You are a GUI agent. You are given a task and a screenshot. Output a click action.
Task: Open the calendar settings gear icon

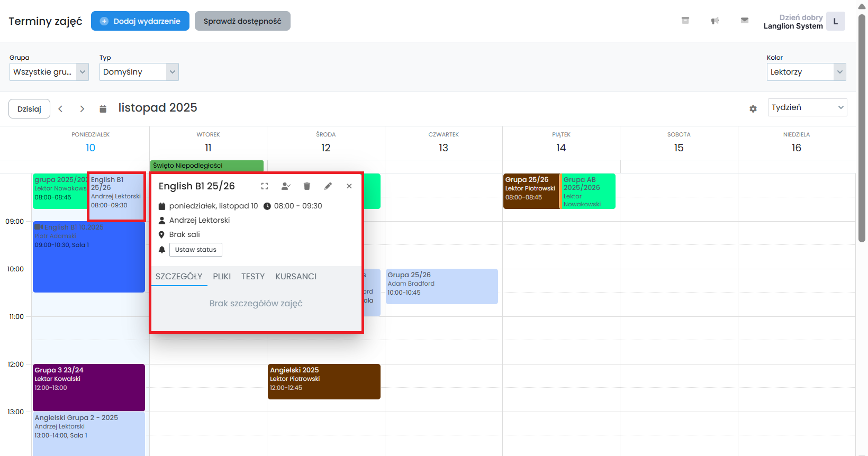(753, 108)
